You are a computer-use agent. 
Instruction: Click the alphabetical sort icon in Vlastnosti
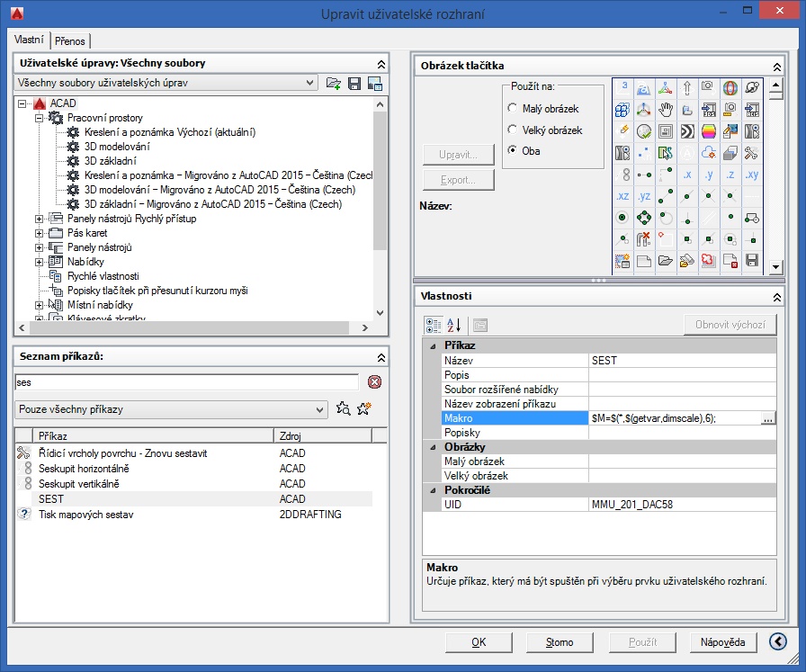tap(454, 325)
